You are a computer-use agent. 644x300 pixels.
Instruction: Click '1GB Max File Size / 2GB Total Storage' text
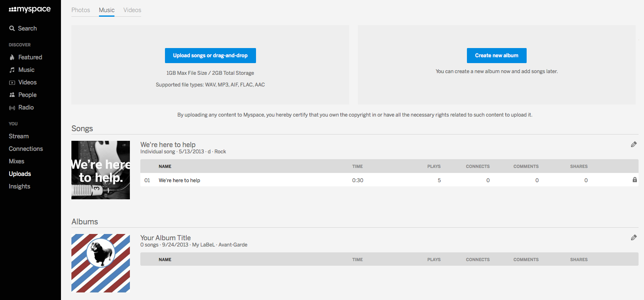210,73
